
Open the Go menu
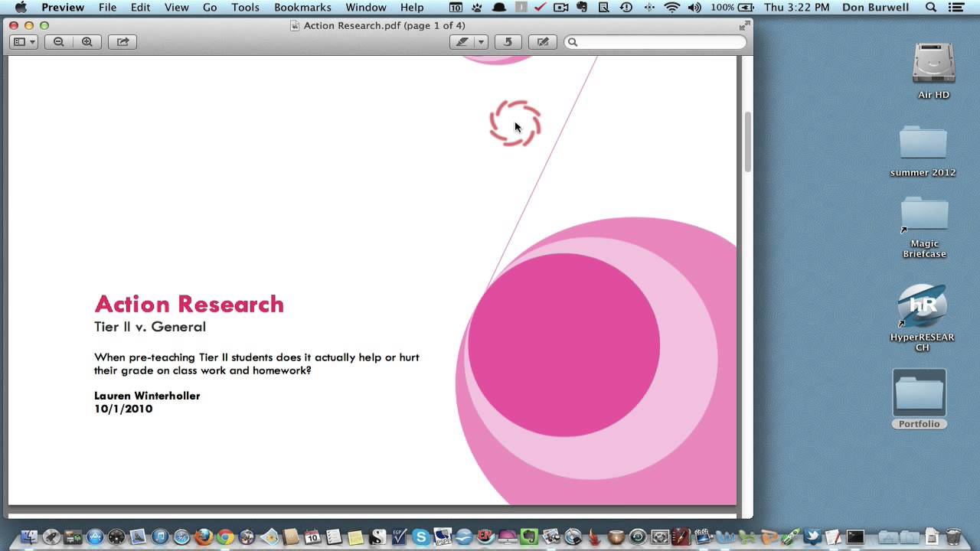(x=210, y=8)
